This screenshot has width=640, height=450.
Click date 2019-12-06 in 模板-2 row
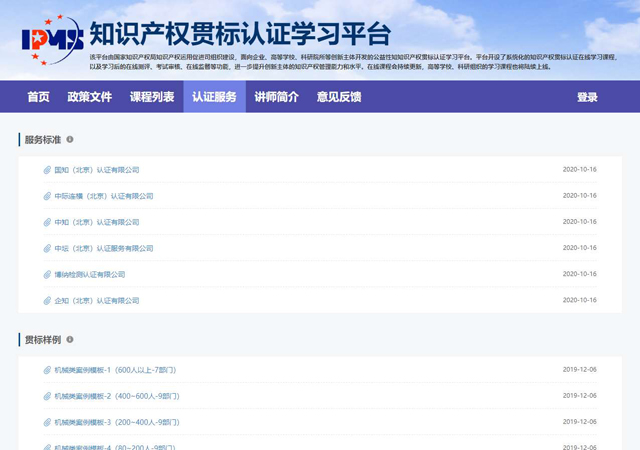580,396
